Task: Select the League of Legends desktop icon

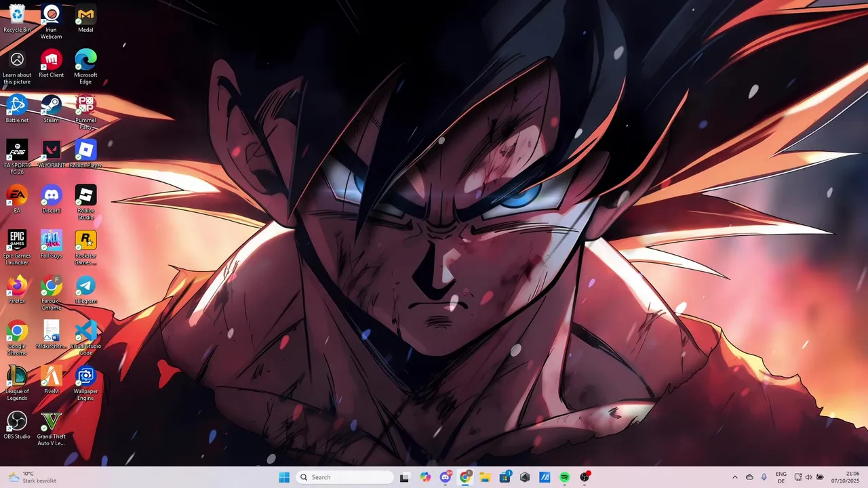Action: click(x=17, y=384)
